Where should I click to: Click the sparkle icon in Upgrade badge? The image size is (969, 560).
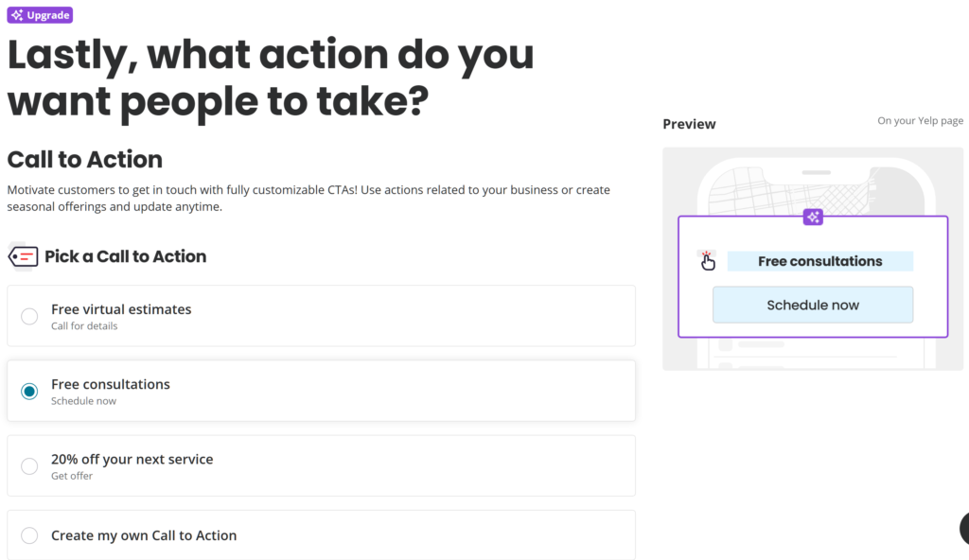point(17,15)
